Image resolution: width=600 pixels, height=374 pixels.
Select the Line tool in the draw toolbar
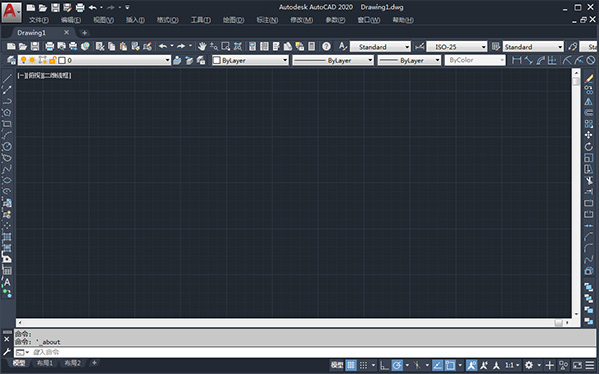point(7,79)
